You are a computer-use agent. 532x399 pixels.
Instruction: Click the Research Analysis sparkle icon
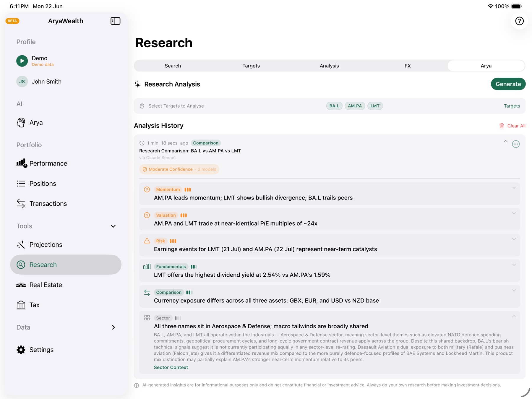(x=137, y=84)
